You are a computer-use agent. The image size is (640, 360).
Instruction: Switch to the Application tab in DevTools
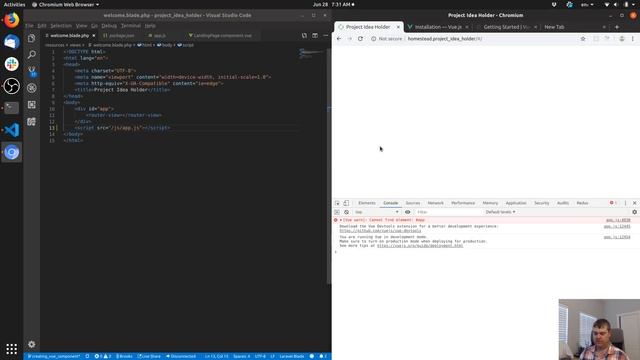516,203
